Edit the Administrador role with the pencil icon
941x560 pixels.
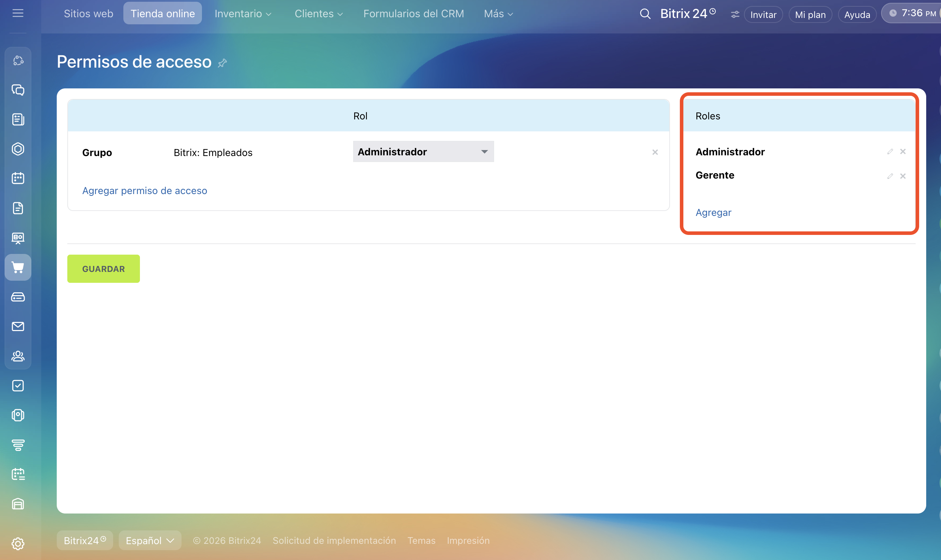coord(890,151)
